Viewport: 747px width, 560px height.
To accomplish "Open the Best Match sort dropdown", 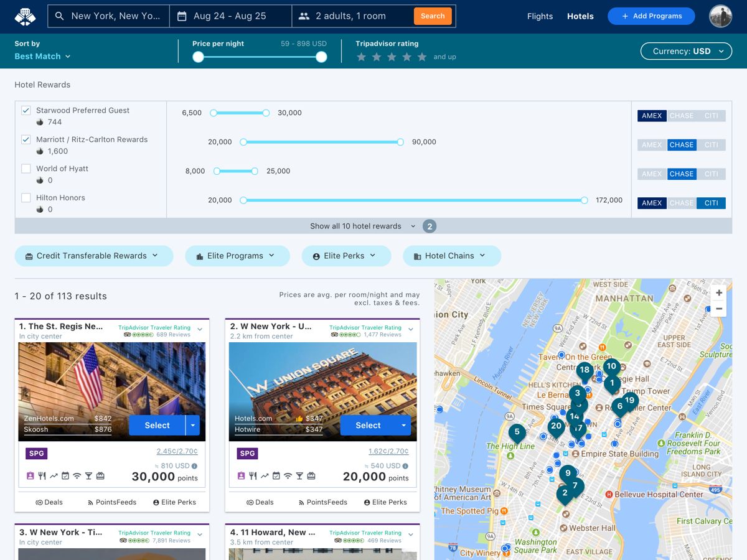I will tap(42, 57).
